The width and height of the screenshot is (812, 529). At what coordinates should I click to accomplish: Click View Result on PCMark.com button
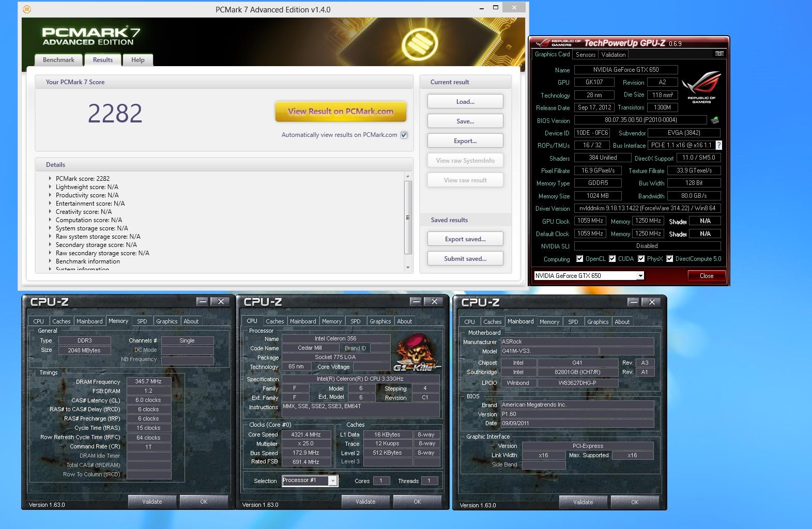pos(341,111)
